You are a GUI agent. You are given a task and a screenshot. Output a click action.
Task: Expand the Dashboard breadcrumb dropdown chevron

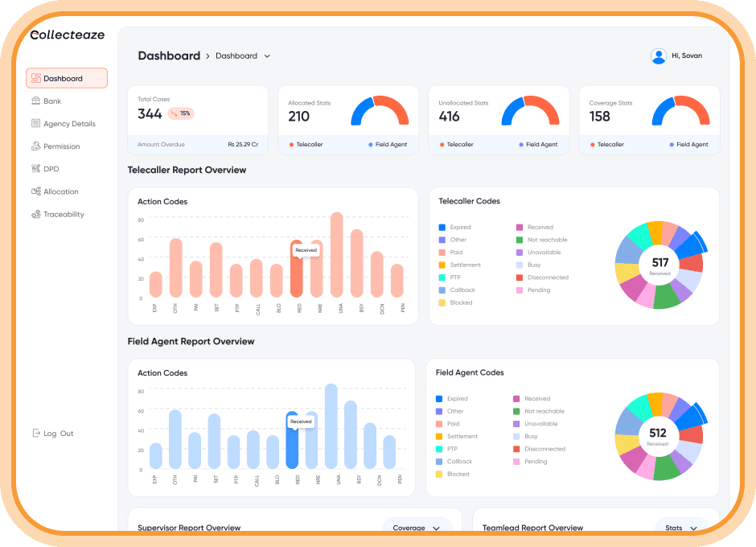pyautogui.click(x=267, y=56)
